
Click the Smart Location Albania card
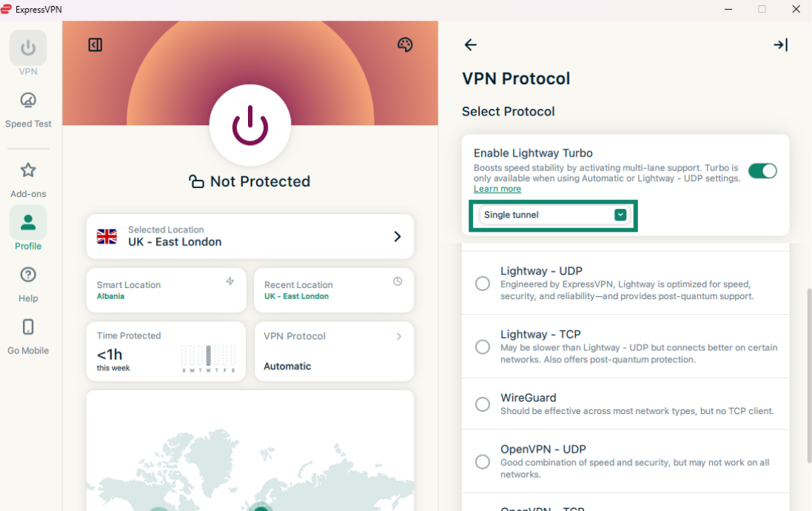pyautogui.click(x=166, y=290)
